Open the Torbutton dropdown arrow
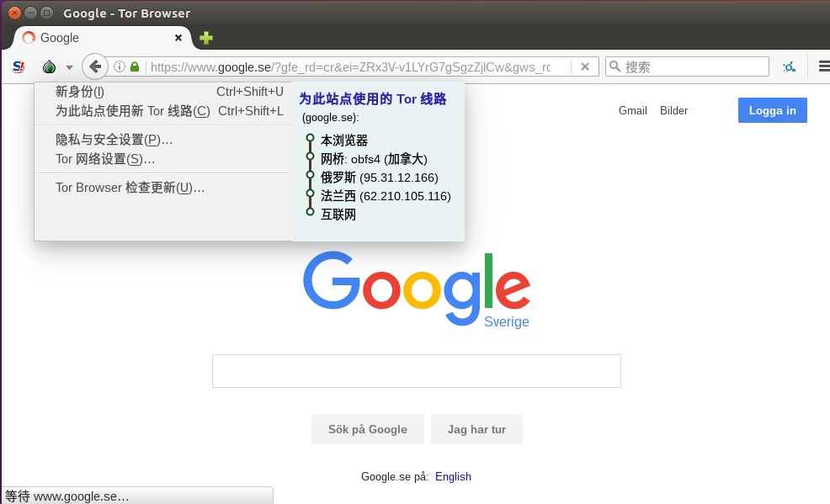 point(69,67)
